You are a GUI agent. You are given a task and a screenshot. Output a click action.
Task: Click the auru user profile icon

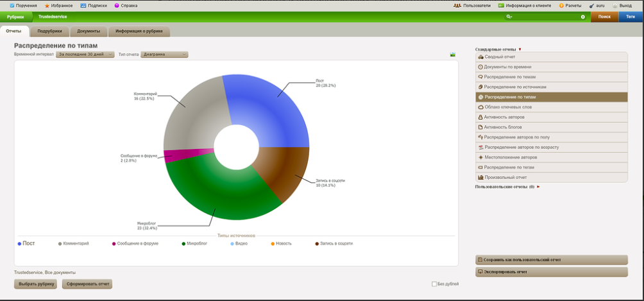591,6
